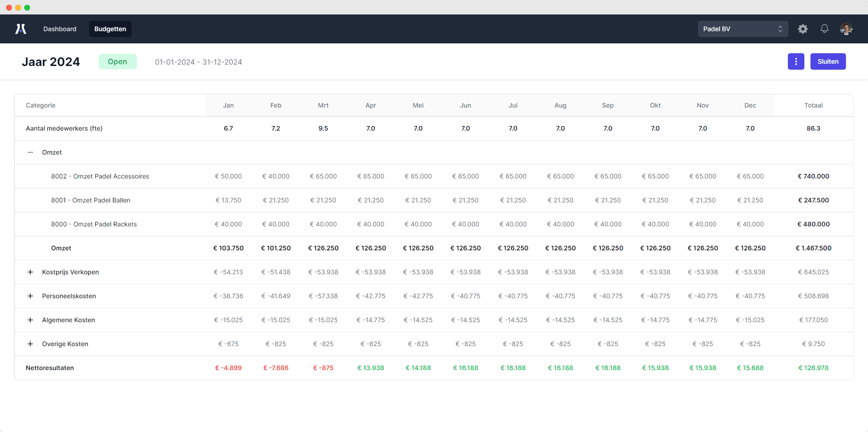
Task: Click the Open status badge
Action: pos(118,61)
